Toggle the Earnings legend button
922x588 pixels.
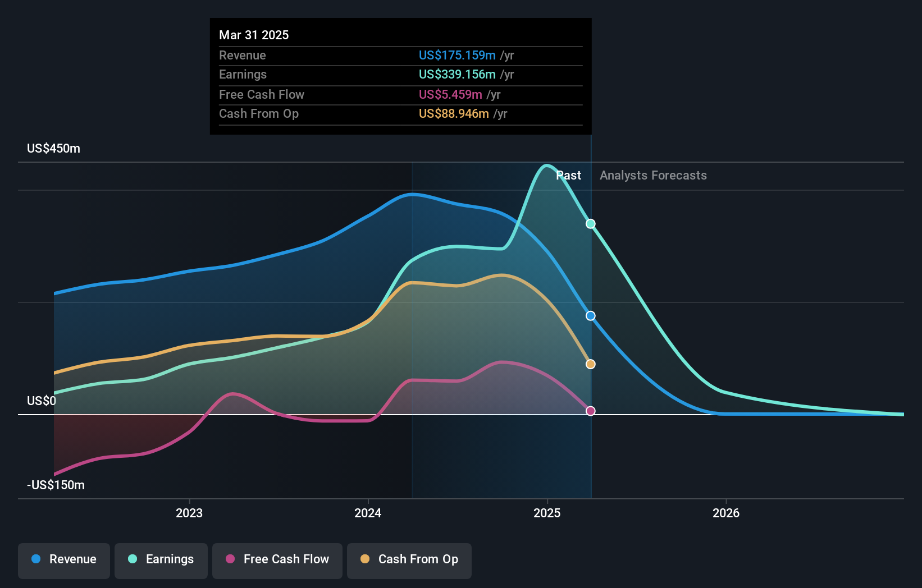pyautogui.click(x=161, y=561)
